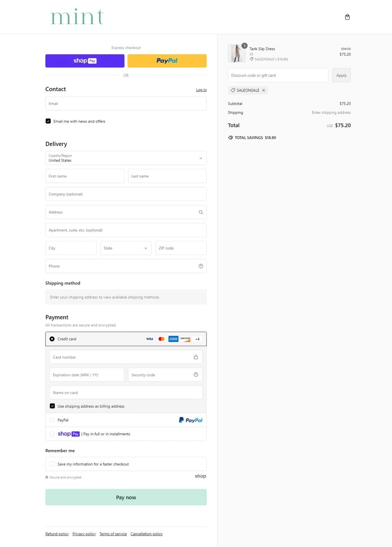Click the security code help icon
Screen dimensions: 392x547
coord(196,375)
